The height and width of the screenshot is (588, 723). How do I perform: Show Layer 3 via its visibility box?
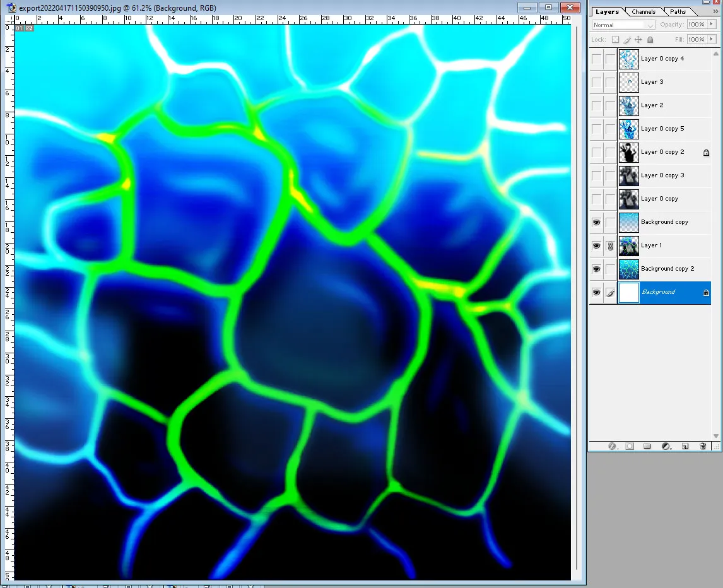(596, 82)
